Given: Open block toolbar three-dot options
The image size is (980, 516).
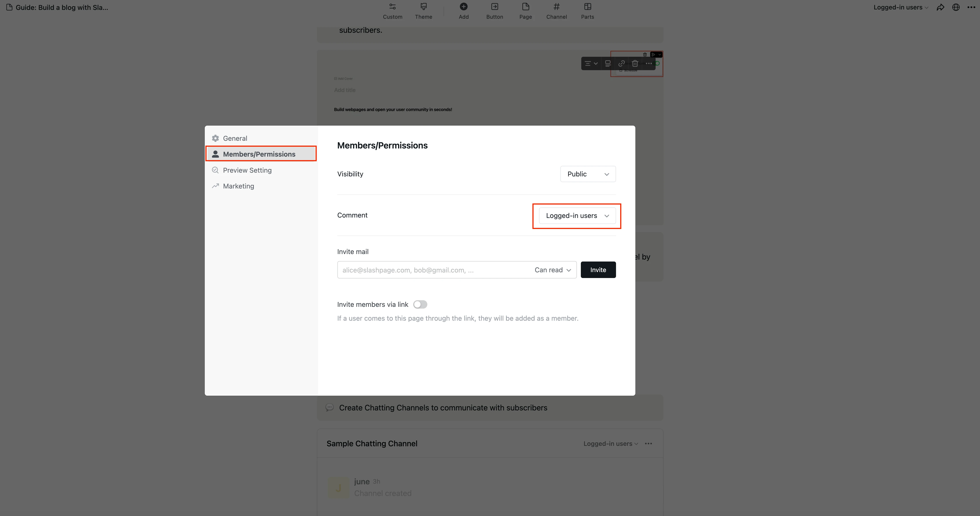Looking at the screenshot, I should [x=649, y=64].
